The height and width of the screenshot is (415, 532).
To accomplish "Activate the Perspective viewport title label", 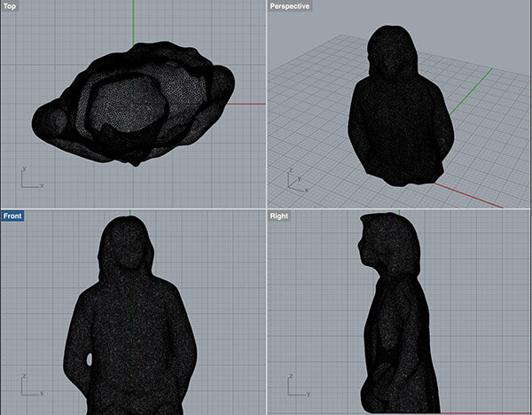I will click(x=290, y=6).
